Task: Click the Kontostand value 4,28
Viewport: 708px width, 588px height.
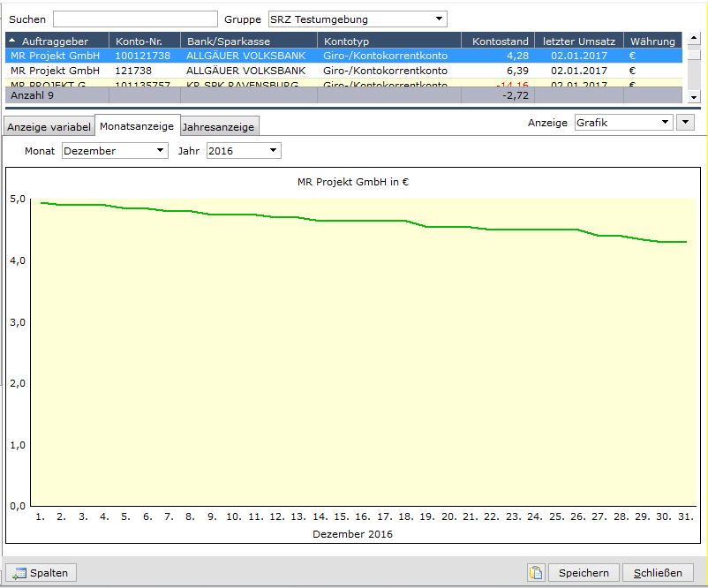Action: click(x=517, y=56)
